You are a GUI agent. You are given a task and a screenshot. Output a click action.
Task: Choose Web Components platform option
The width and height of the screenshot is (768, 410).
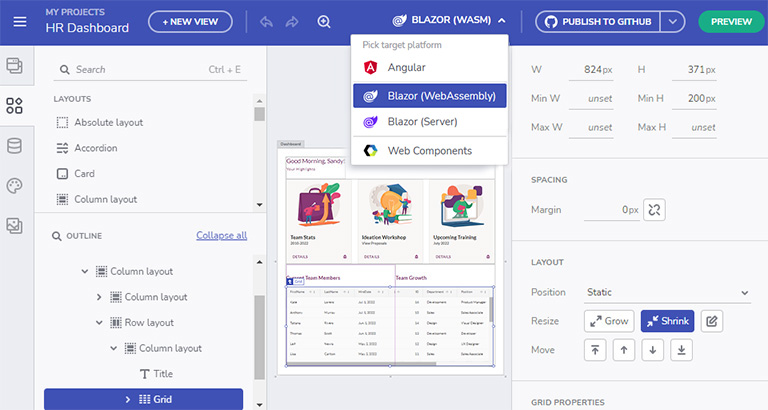430,150
